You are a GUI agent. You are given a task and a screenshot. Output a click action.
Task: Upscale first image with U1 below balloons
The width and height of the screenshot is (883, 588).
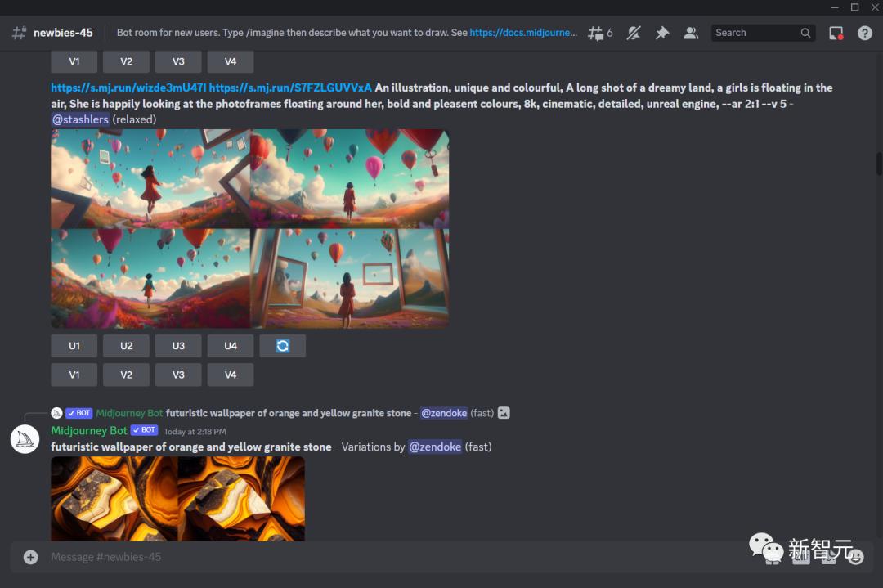coord(74,346)
